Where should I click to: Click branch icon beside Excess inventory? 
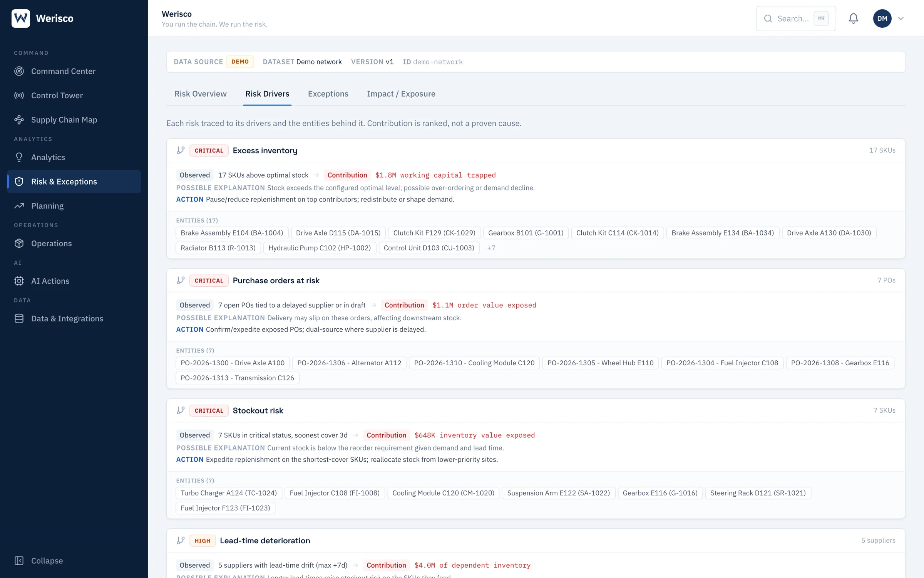click(181, 150)
